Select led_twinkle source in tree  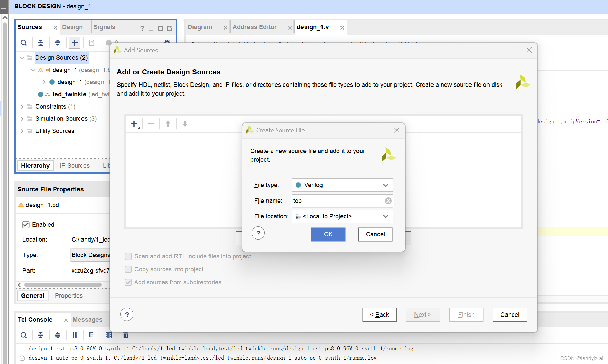(x=69, y=94)
